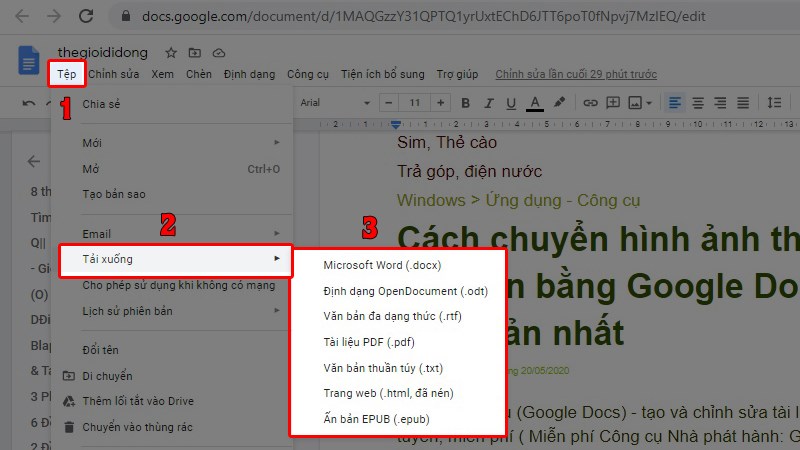Screen dimensions: 800x450
Task: Choose Mở from the file menu
Action: click(x=172, y=169)
